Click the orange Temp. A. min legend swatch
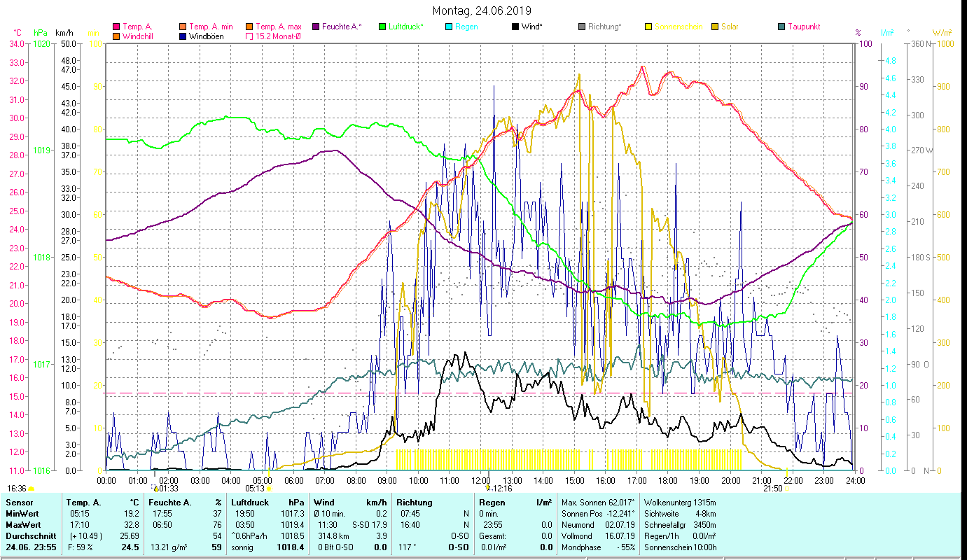 (x=183, y=27)
